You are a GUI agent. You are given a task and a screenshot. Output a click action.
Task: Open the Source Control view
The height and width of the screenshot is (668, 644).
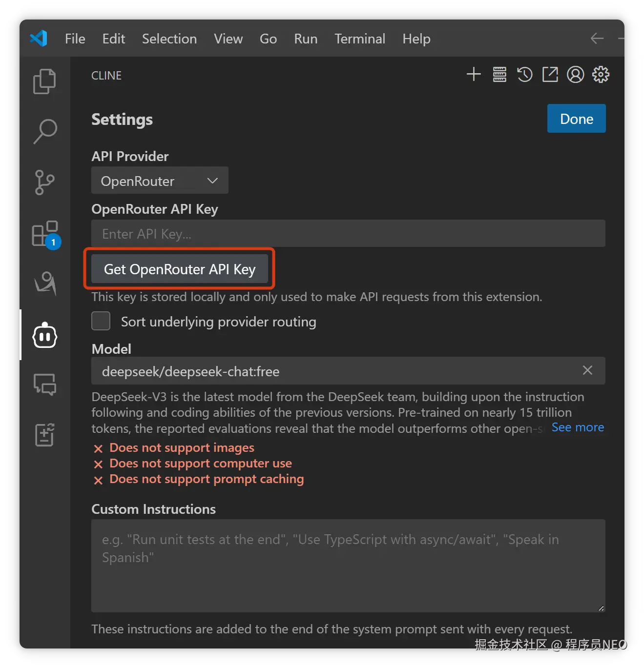44,182
